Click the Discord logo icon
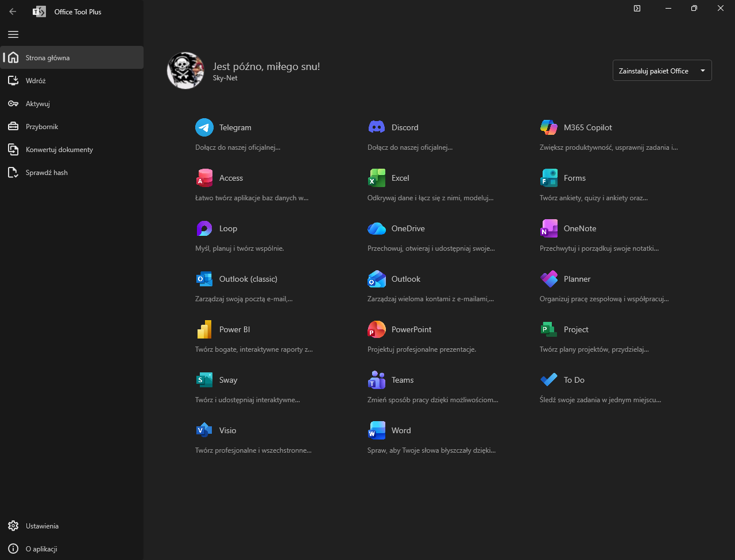Image resolution: width=735 pixels, height=560 pixels. (377, 127)
